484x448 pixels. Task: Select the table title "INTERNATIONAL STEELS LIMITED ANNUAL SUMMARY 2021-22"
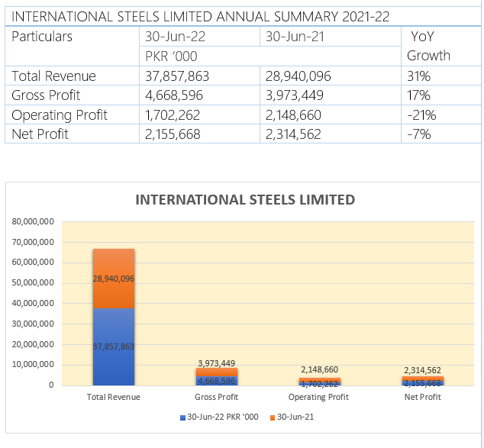pyautogui.click(x=200, y=17)
